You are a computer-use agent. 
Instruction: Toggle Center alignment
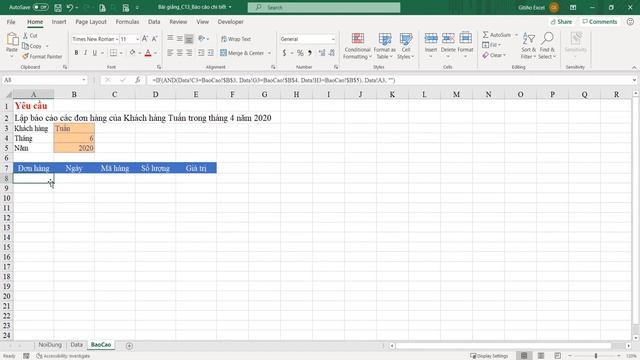[180, 53]
